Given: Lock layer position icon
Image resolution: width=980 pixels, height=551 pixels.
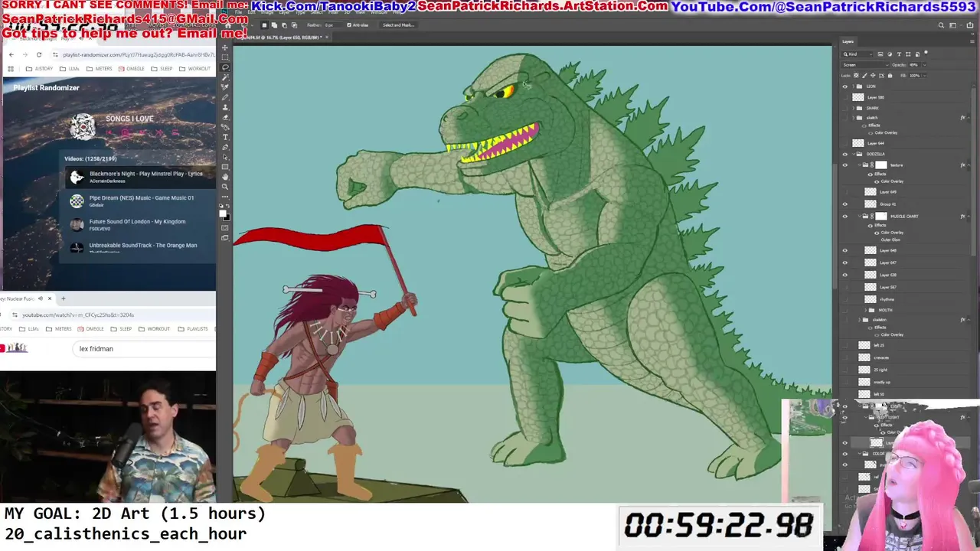Looking at the screenshot, I should pyautogui.click(x=873, y=75).
